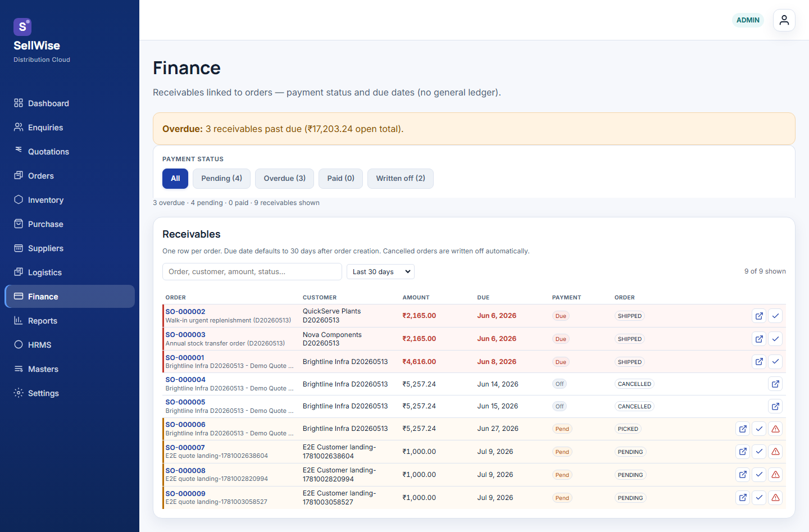809x532 pixels.
Task: Mark SO-000008 as paid with checkmark icon
Action: (x=759, y=474)
